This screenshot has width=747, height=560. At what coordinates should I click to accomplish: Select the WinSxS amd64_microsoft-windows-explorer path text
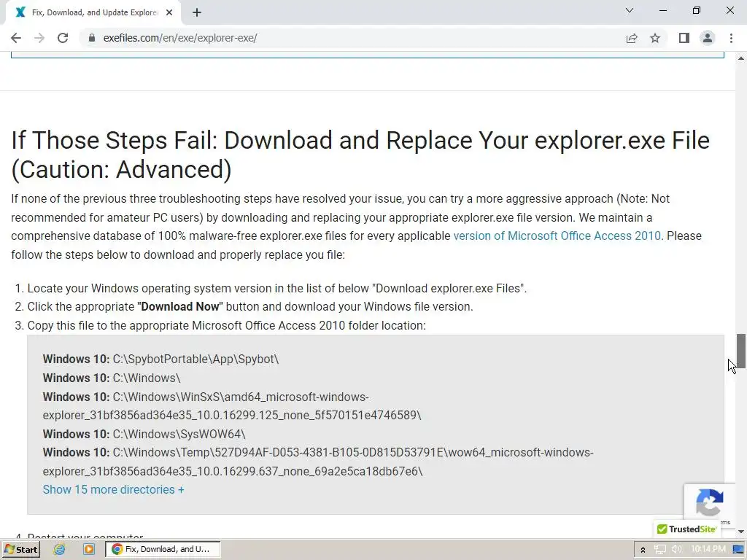[232, 405]
